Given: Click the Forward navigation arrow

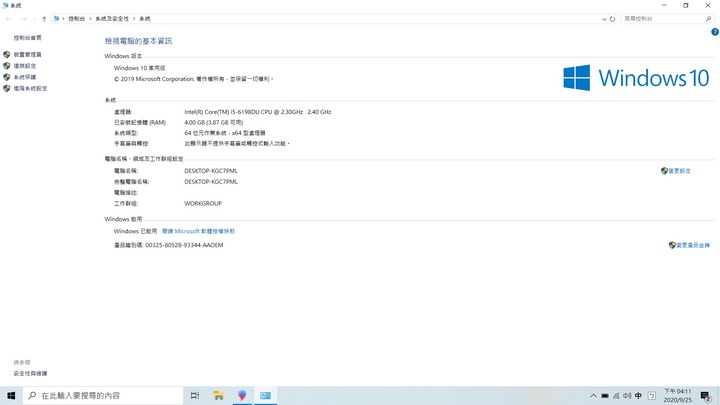Looking at the screenshot, I should pos(23,19).
